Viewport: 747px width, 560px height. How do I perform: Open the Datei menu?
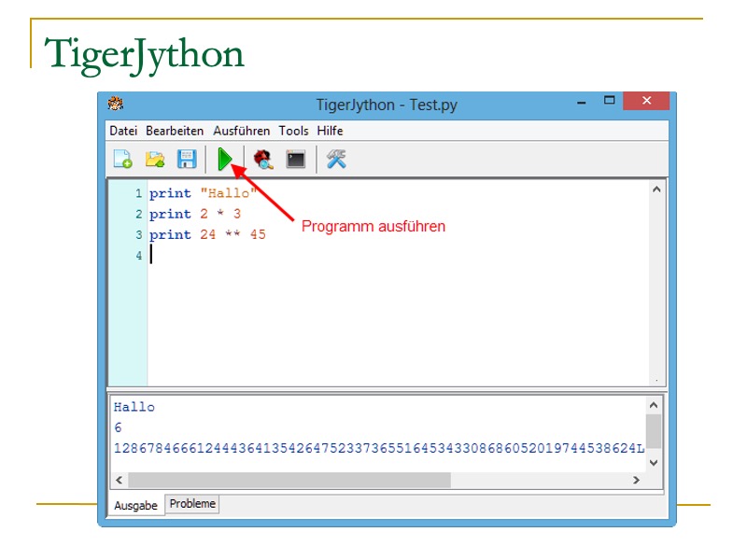[x=123, y=131]
